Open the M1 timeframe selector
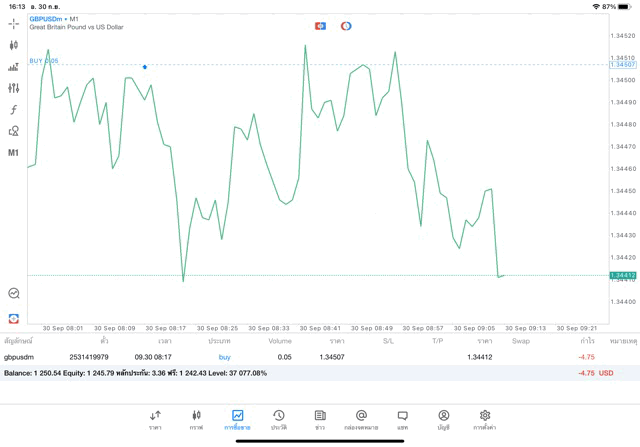 point(13,153)
